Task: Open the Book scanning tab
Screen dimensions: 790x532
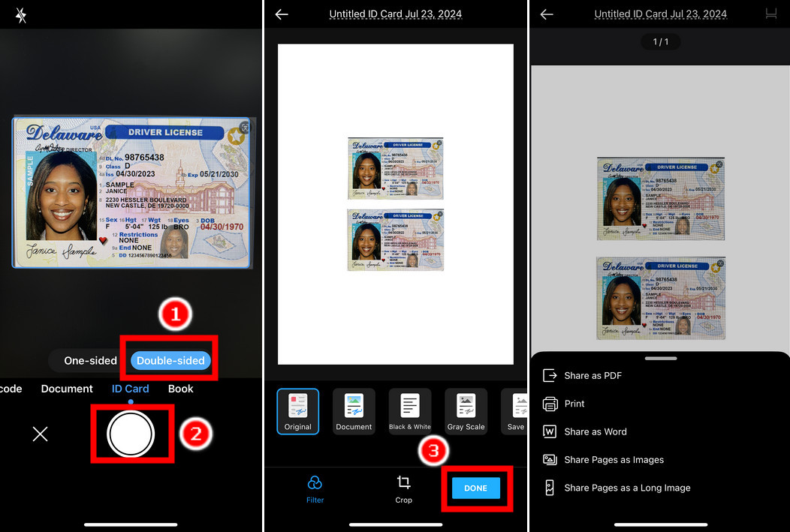Action: coord(180,389)
